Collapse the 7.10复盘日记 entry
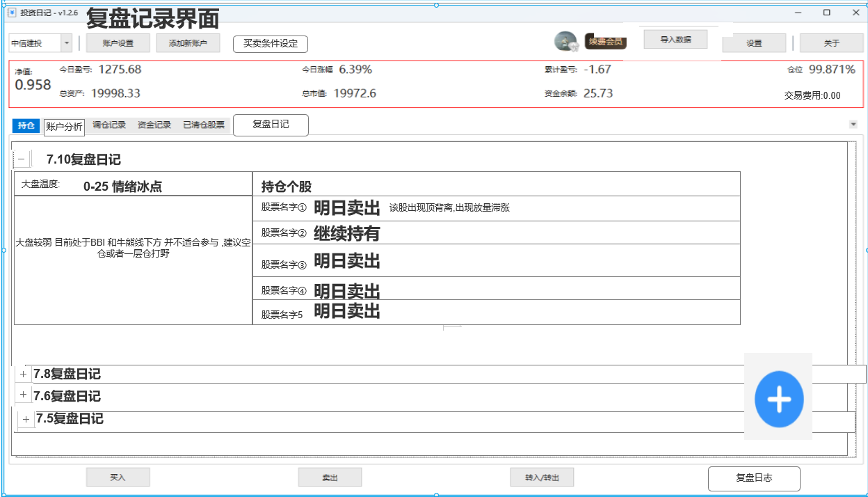 point(20,159)
